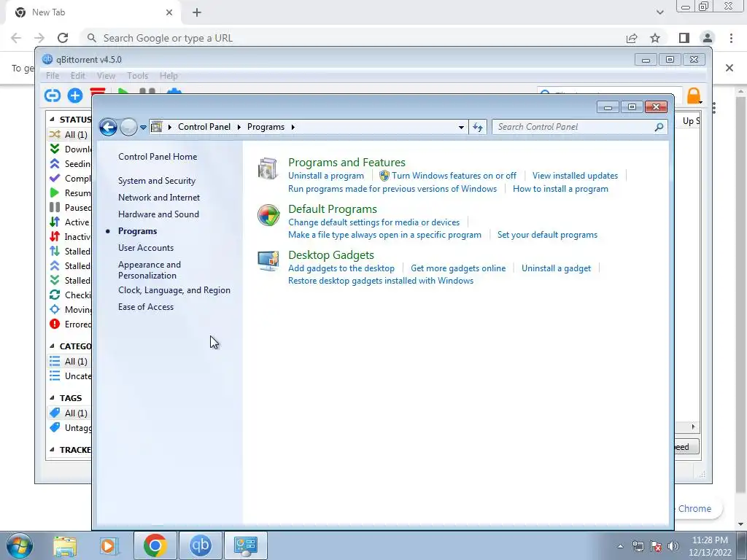Collapse the TAGS section in qBittorrent
This screenshot has width=747, height=560.
(x=52, y=397)
